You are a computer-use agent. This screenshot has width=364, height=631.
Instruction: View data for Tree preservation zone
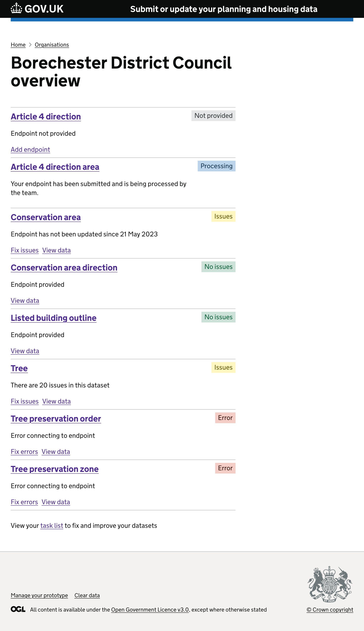tap(56, 502)
